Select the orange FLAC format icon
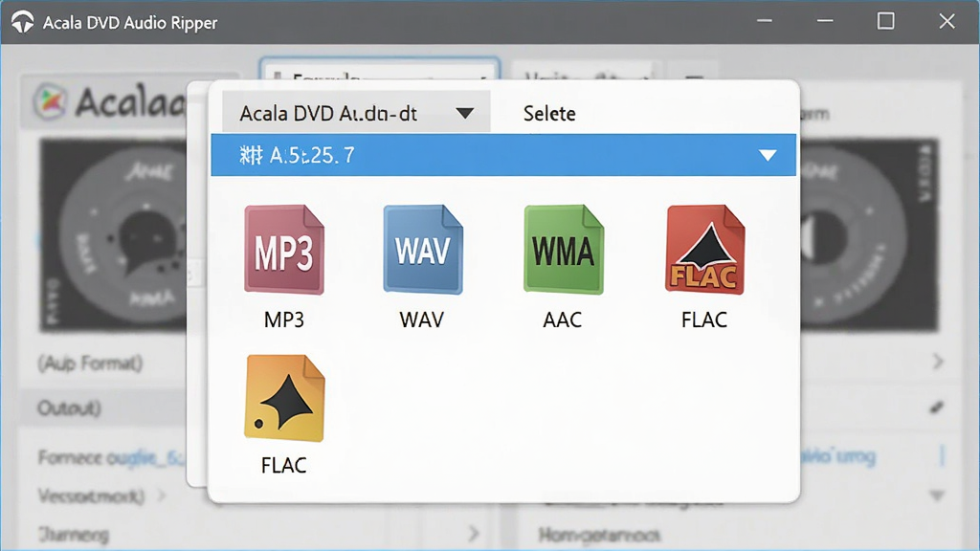Viewport: 980px width, 551px height. 284,398
